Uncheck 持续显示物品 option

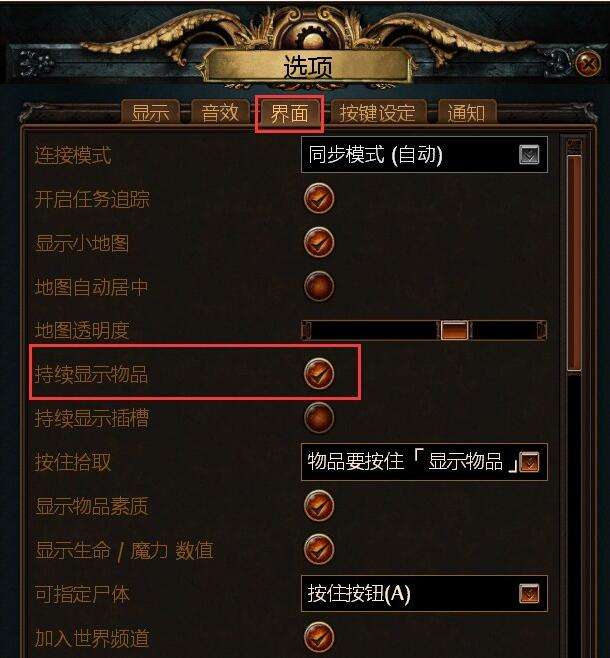(x=319, y=373)
